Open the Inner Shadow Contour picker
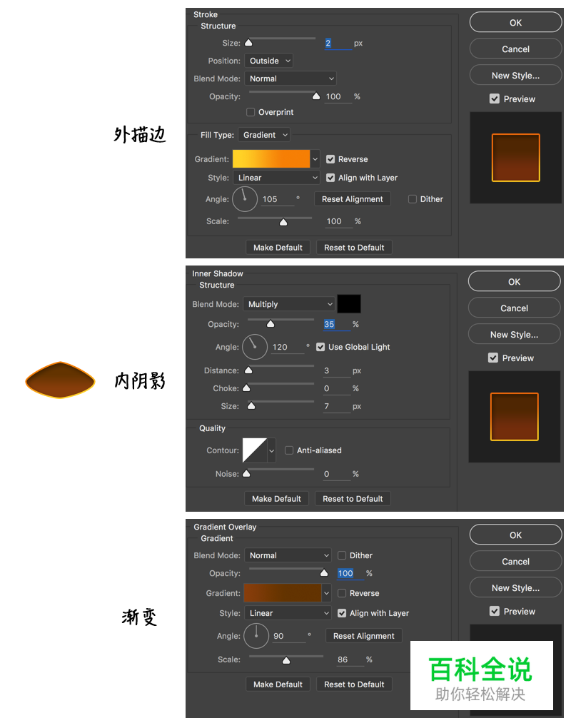 pos(258,450)
